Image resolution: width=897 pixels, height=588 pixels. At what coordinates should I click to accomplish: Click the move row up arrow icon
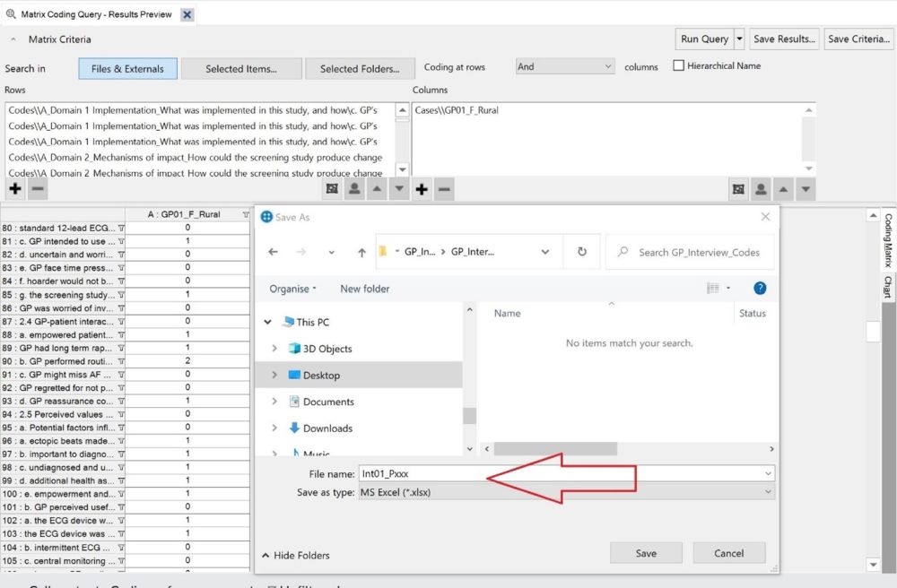378,189
